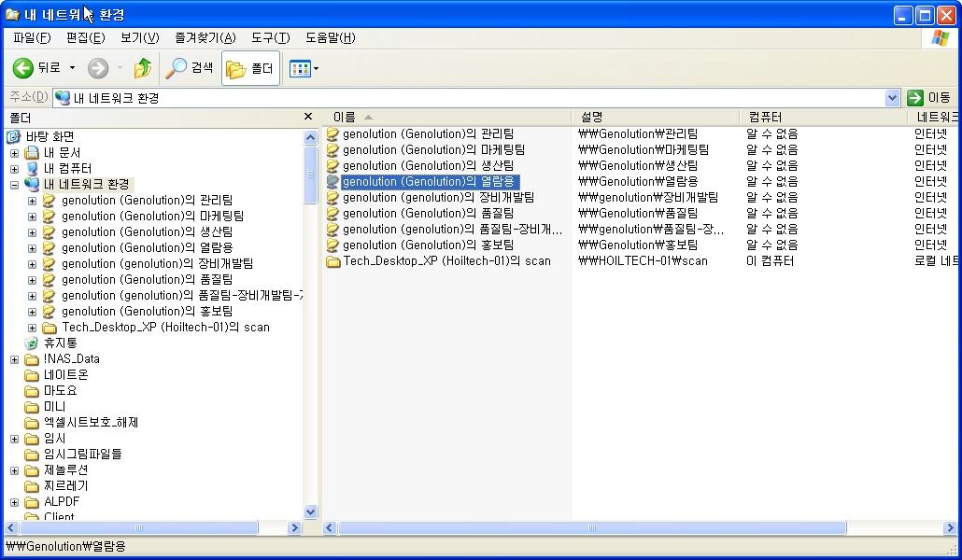This screenshot has width=962, height=560.
Task: Click folder pane horizontal scrollbar thumb
Action: click(138, 527)
